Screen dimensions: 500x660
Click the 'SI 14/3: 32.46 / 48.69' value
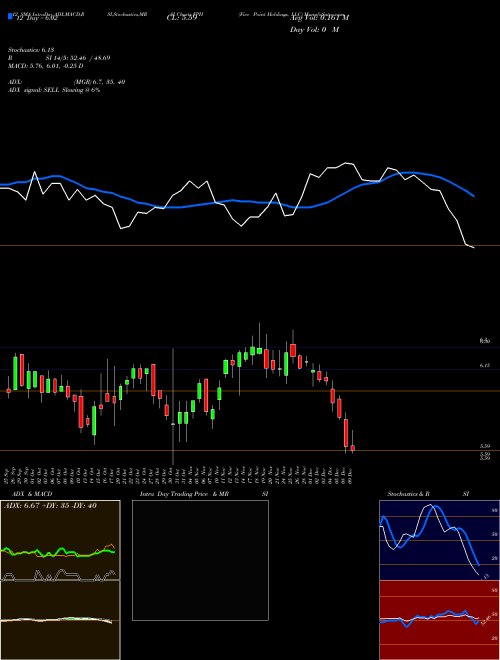(x=78, y=58)
